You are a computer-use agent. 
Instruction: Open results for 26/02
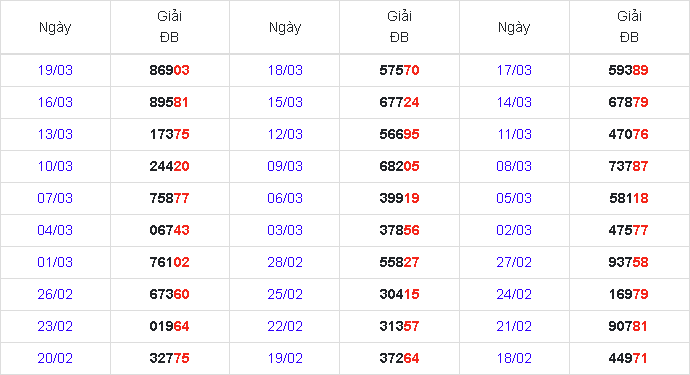(x=55, y=294)
